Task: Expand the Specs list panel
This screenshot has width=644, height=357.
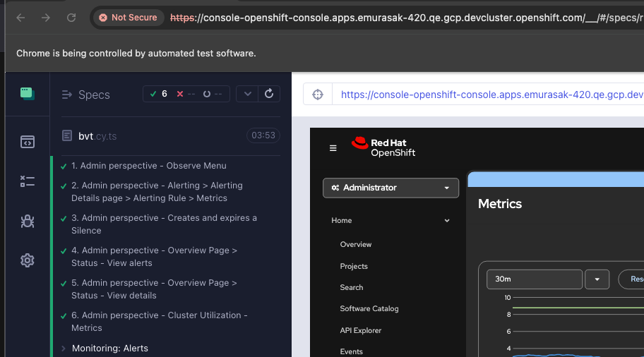Action: [66, 95]
